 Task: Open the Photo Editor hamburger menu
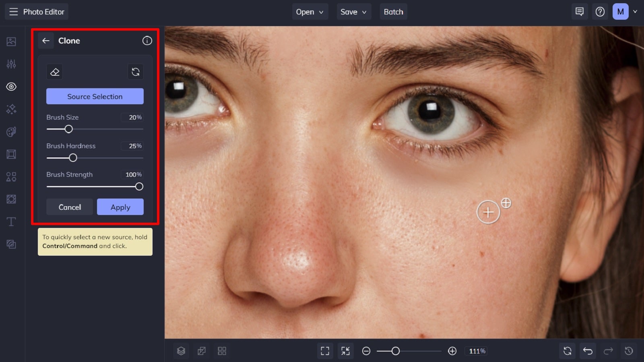[14, 12]
